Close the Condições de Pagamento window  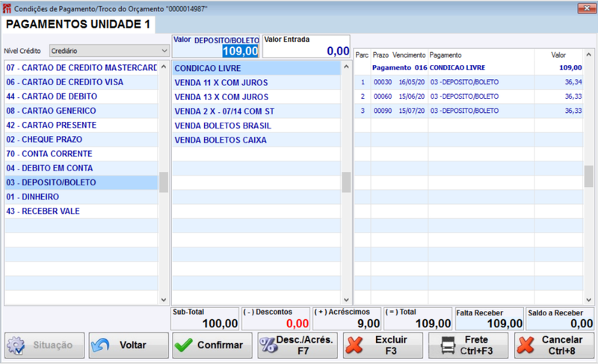coord(587,8)
